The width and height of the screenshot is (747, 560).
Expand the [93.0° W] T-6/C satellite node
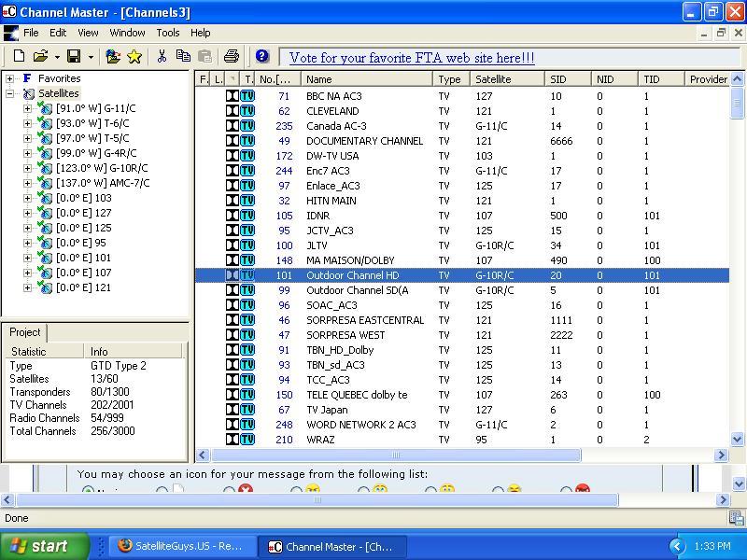[27, 123]
